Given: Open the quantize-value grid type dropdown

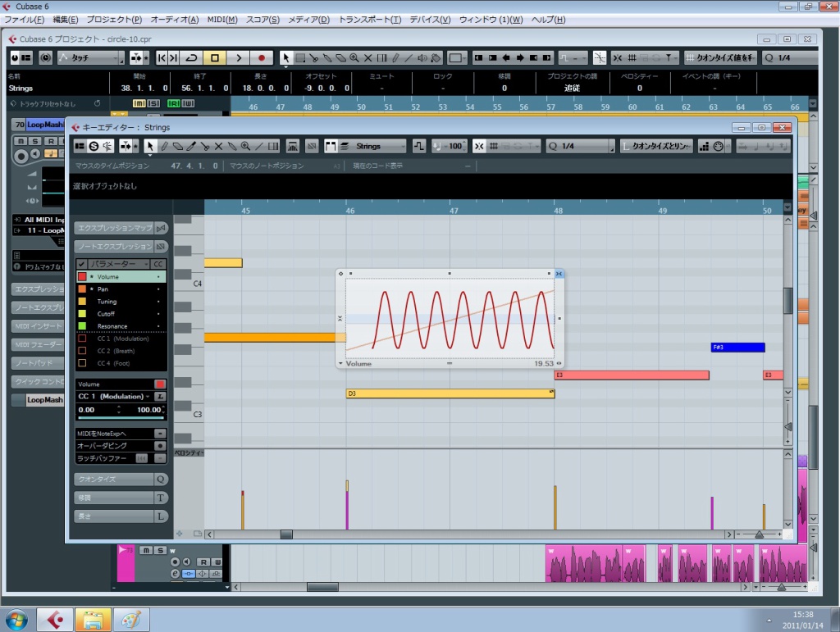Looking at the screenshot, I should 720,58.
